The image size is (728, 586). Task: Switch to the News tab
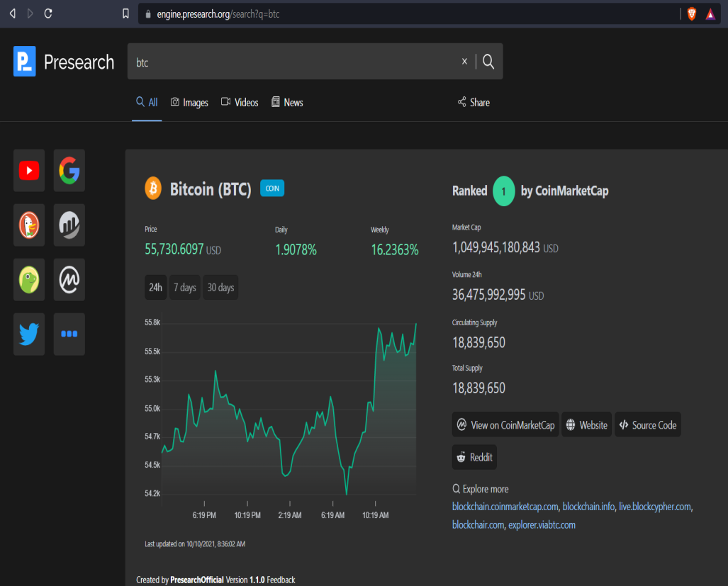click(x=287, y=103)
